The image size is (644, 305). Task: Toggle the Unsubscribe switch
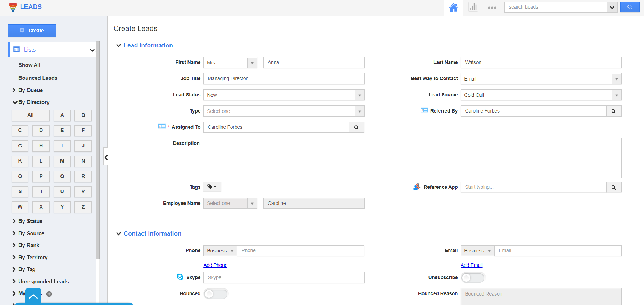(472, 278)
